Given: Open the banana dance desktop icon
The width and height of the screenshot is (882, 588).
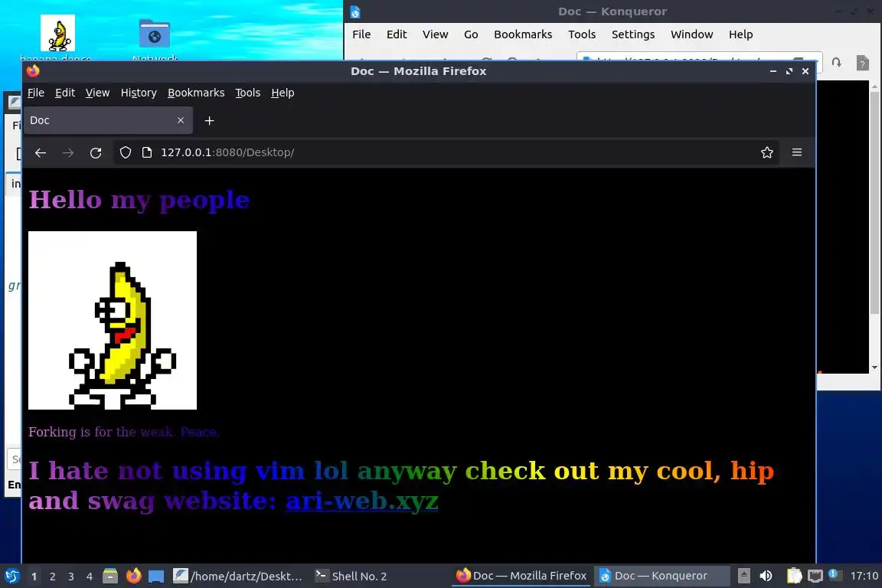Looking at the screenshot, I should tap(57, 33).
